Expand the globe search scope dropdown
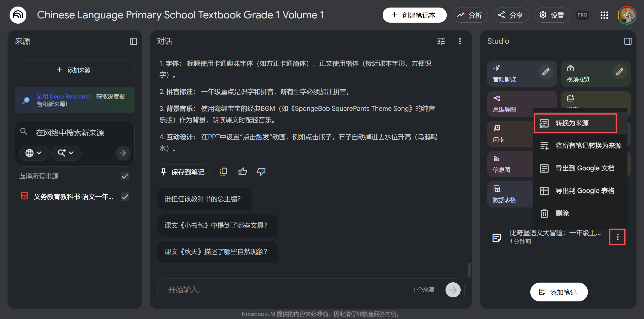The width and height of the screenshot is (644, 319). tap(34, 153)
